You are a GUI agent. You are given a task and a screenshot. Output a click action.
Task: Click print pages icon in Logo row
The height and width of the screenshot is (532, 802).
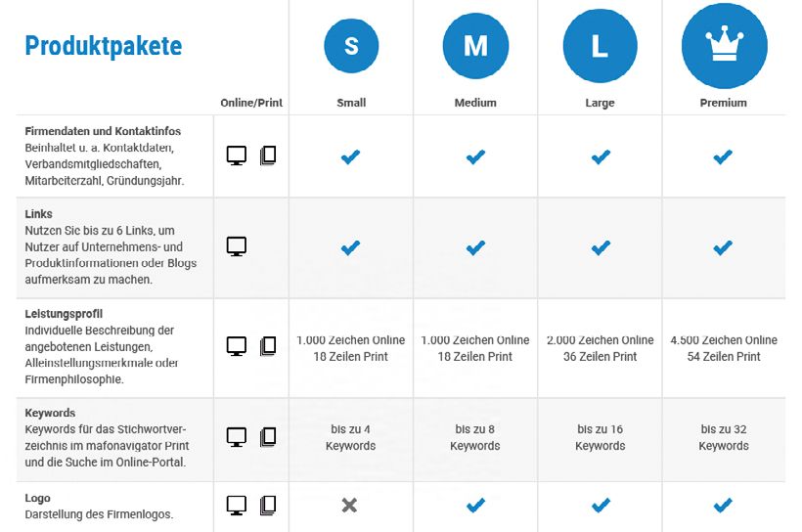tap(268, 506)
